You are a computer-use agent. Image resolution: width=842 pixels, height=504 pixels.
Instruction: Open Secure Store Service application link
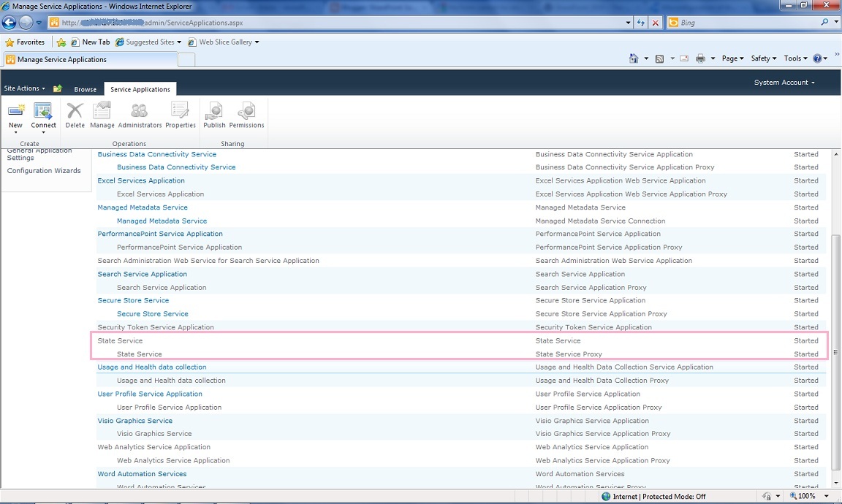coord(133,300)
